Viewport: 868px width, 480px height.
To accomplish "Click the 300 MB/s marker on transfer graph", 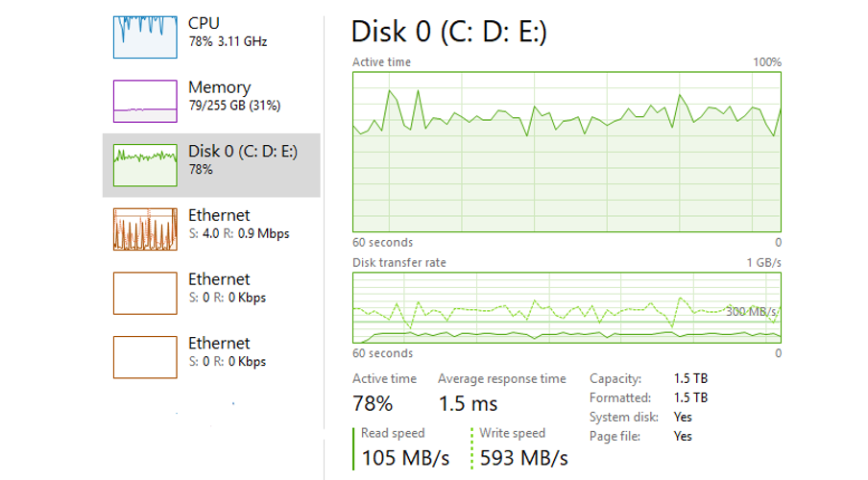I will pyautogui.click(x=751, y=312).
